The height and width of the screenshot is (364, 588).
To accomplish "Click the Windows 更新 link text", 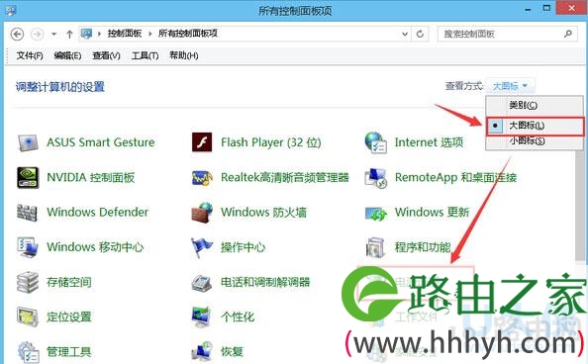I will click(432, 213).
